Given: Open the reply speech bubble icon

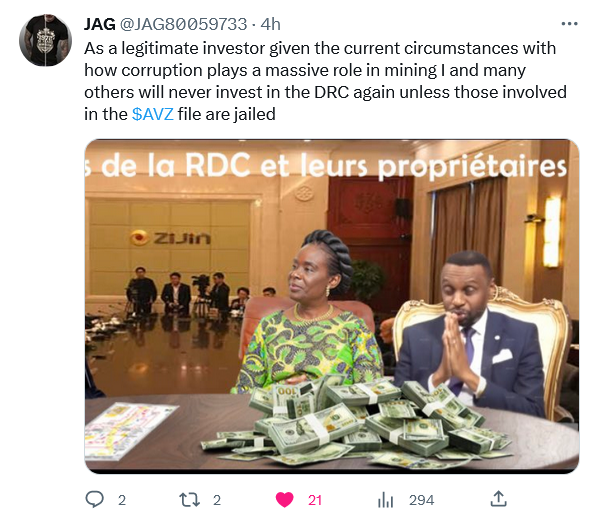Looking at the screenshot, I should tap(94, 499).
